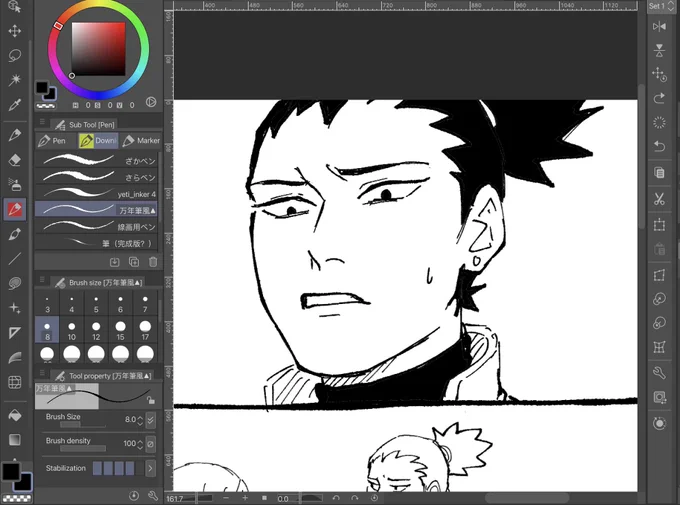Screen dimensions: 680x505
Task: Select the active red Pen tool
Action: coord(15,210)
